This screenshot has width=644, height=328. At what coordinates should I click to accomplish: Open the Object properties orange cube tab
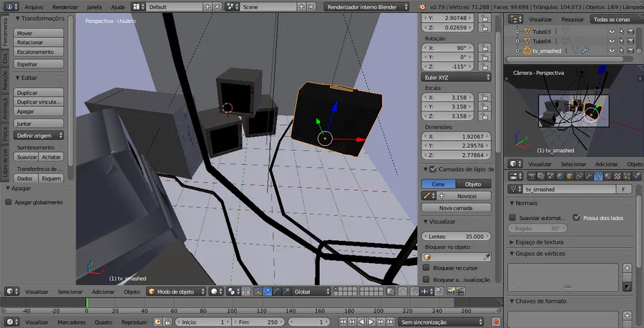coord(570,177)
